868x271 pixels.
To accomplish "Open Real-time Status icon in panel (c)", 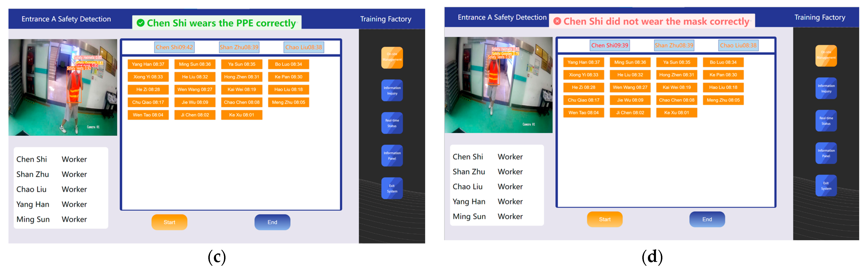I will click(392, 123).
